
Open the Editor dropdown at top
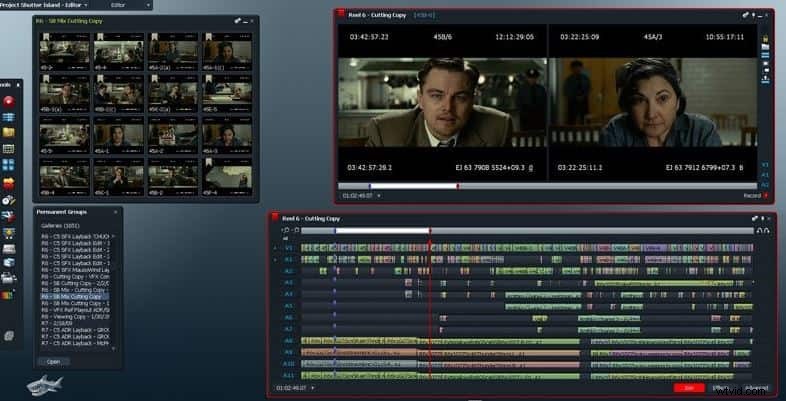[130, 5]
